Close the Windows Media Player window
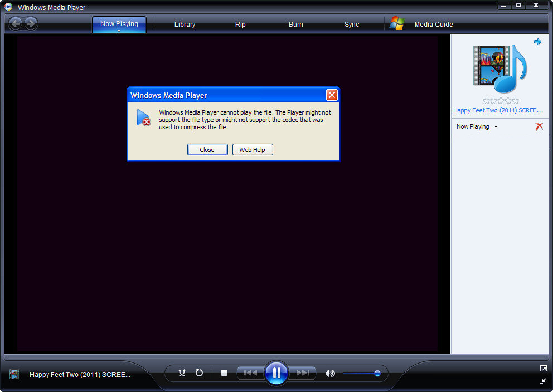This screenshot has height=392, width=553. pos(536,5)
